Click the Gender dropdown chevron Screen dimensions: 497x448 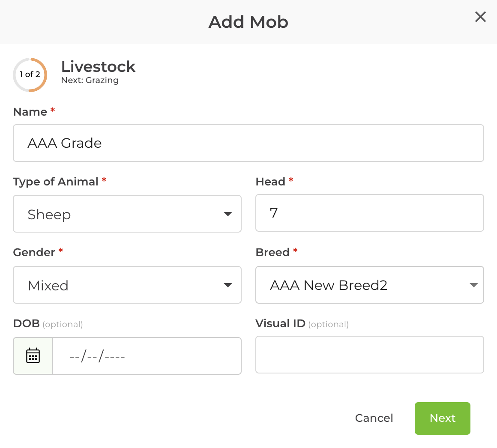pos(228,285)
